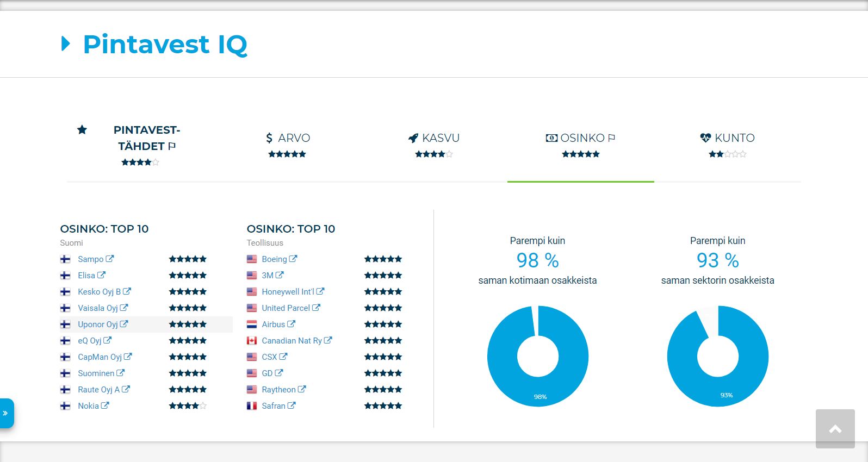Click the "93 %" percentage value
Image resolution: width=868 pixels, height=462 pixels.
(x=718, y=260)
